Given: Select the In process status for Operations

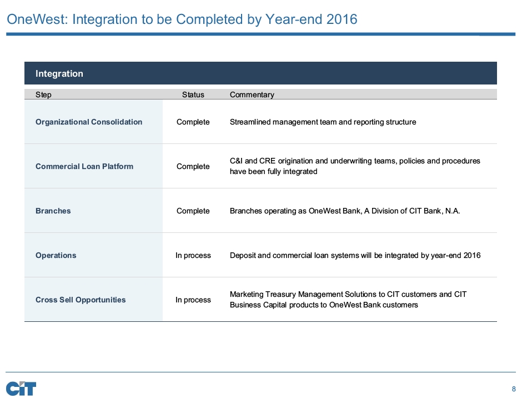Looking at the screenshot, I should pos(193,255).
